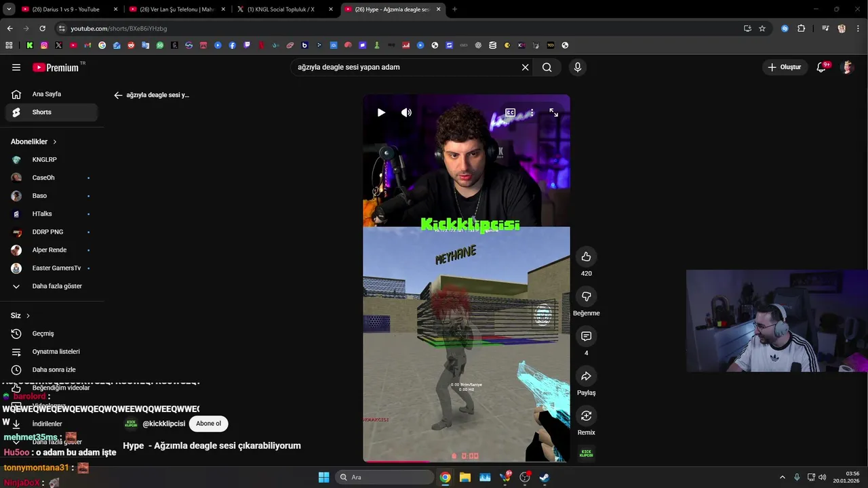Open Chrome apps grid in bookmarks bar
Viewport: 868px width, 488px height.
9,45
